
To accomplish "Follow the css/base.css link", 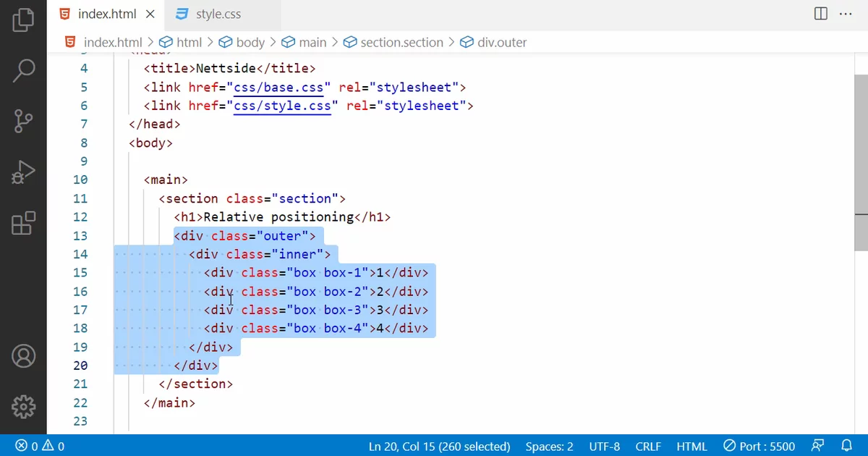I will coord(278,88).
